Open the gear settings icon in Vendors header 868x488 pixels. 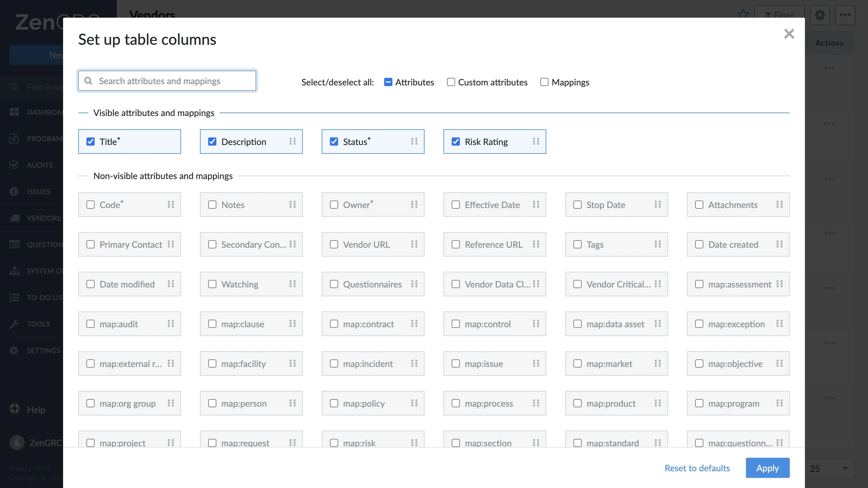[x=820, y=15]
